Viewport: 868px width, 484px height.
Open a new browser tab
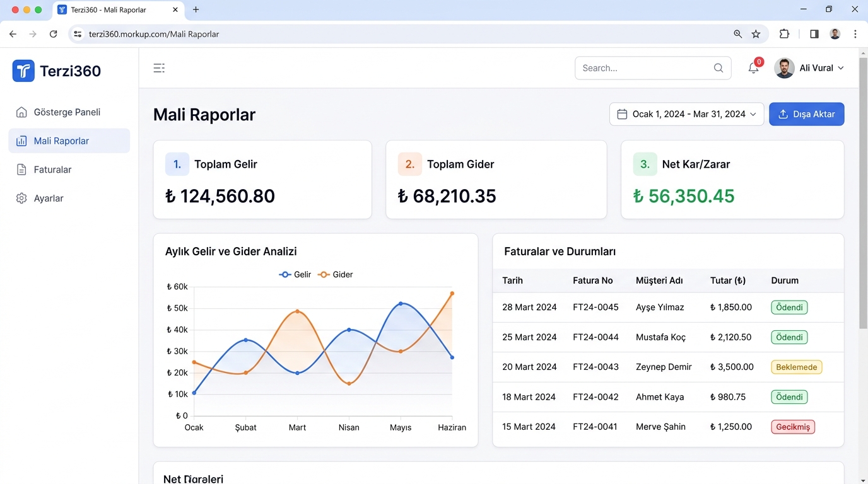(196, 9)
